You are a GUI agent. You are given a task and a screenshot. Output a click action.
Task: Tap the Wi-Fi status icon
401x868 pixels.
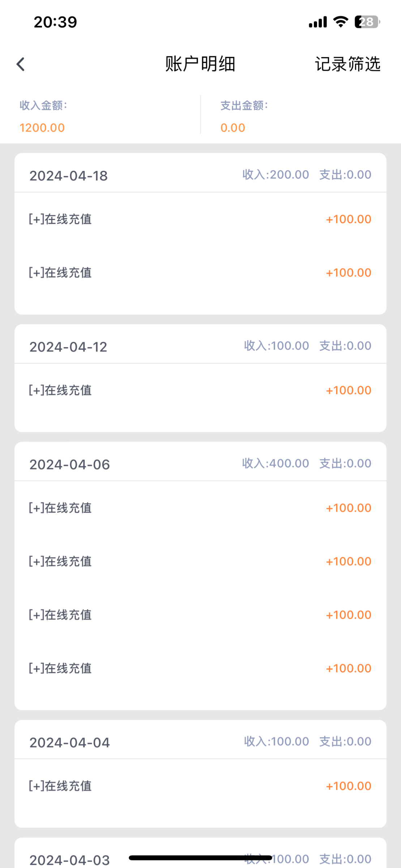coord(340,22)
